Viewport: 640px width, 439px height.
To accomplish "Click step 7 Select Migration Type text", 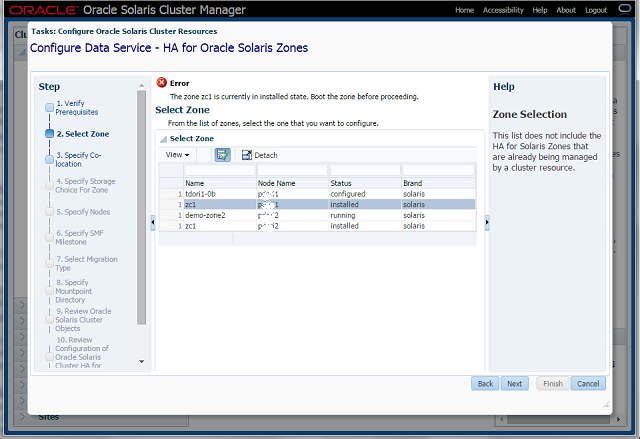I will [86, 264].
